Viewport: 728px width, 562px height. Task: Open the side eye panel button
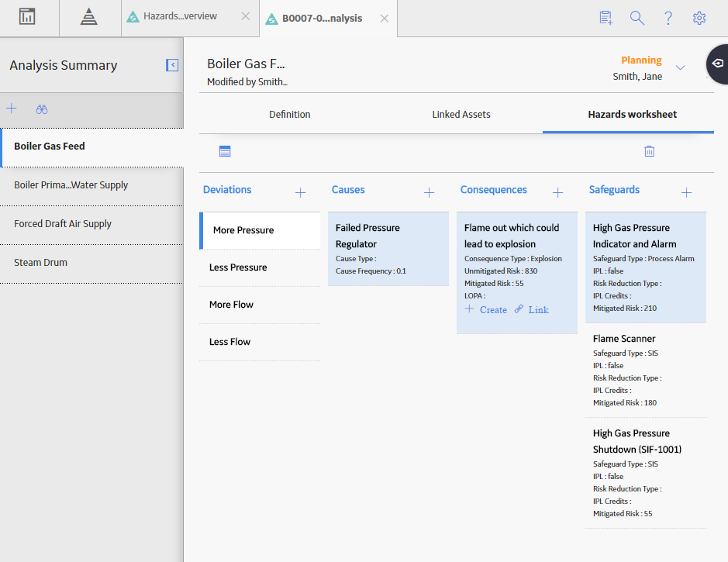pos(718,64)
